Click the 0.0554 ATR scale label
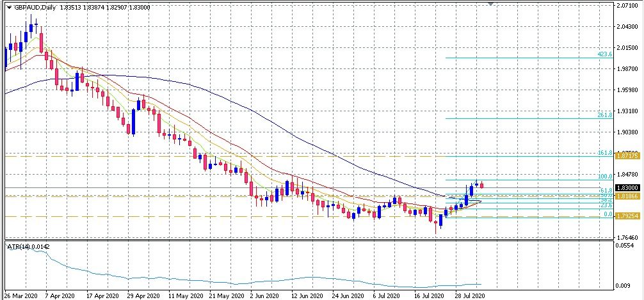The image size is (644, 300). tap(625, 244)
